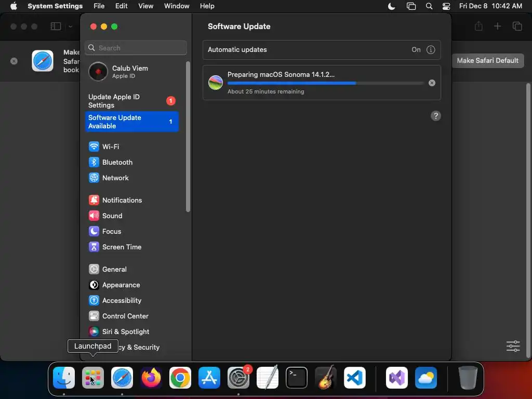Image resolution: width=532 pixels, height=399 pixels.
Task: Launch Google Chrome from the Dock
Action: [180, 378]
